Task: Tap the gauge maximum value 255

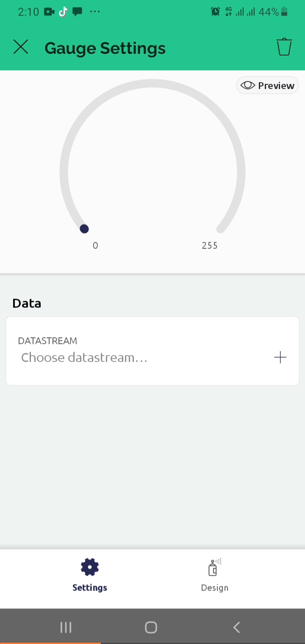Action: click(210, 246)
